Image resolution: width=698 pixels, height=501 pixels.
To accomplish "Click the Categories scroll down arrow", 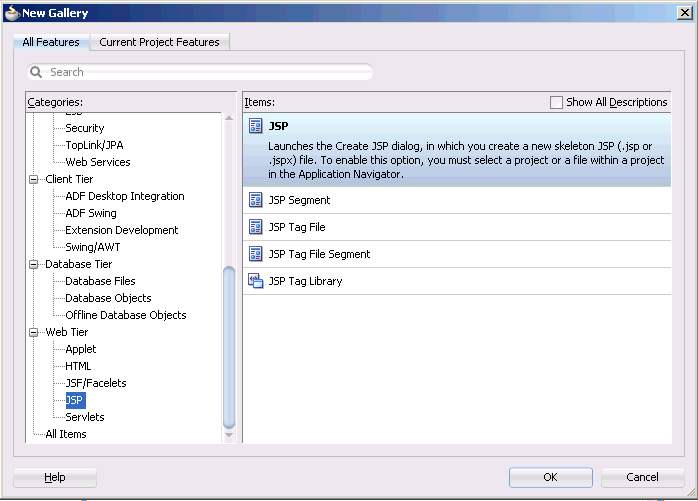I will pyautogui.click(x=229, y=435).
